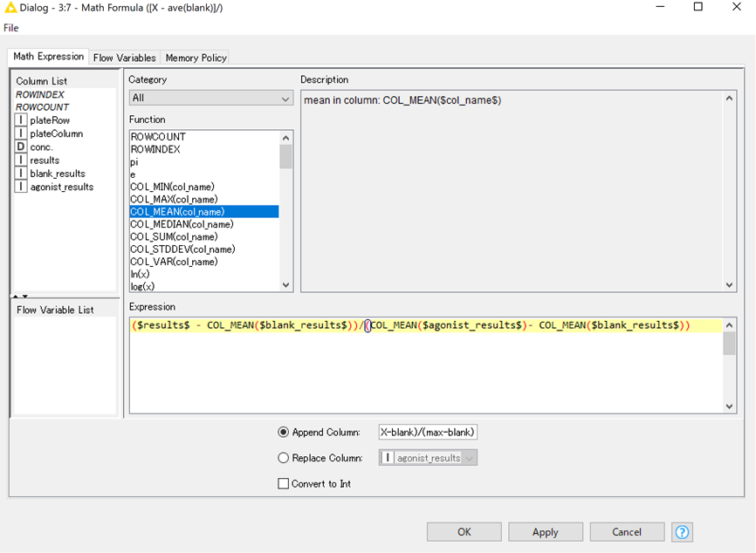This screenshot has width=756, height=553.
Task: Select plateColumn in the Column List
Action: [57, 133]
